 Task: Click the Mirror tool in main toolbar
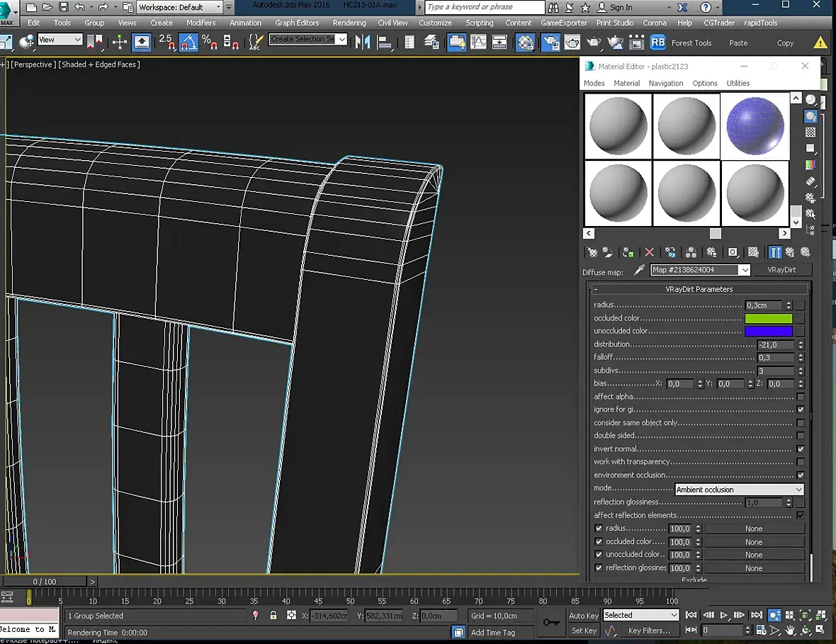[363, 42]
